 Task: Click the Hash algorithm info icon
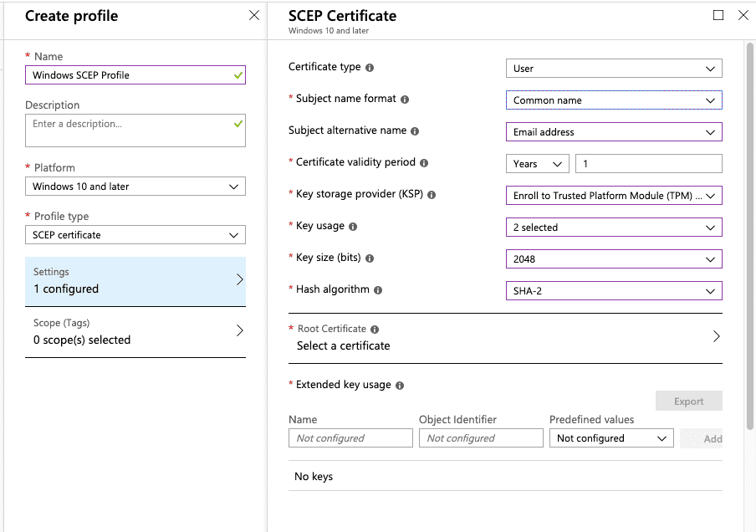point(378,290)
